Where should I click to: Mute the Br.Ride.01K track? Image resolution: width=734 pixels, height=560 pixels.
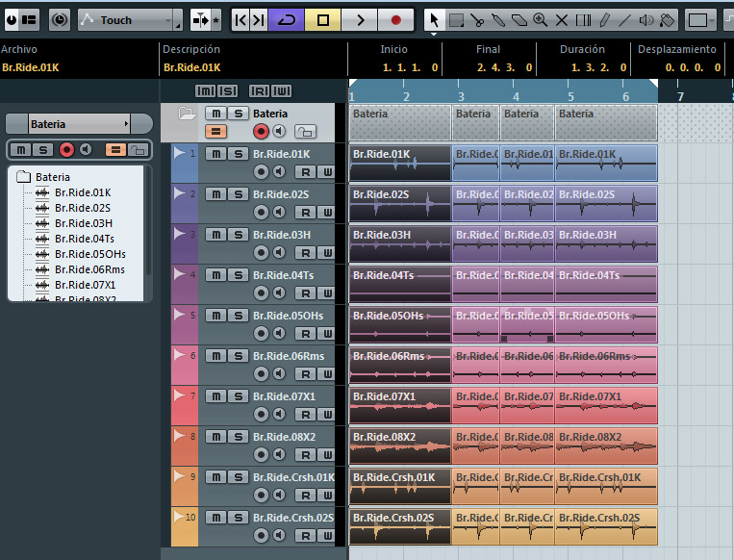[215, 154]
